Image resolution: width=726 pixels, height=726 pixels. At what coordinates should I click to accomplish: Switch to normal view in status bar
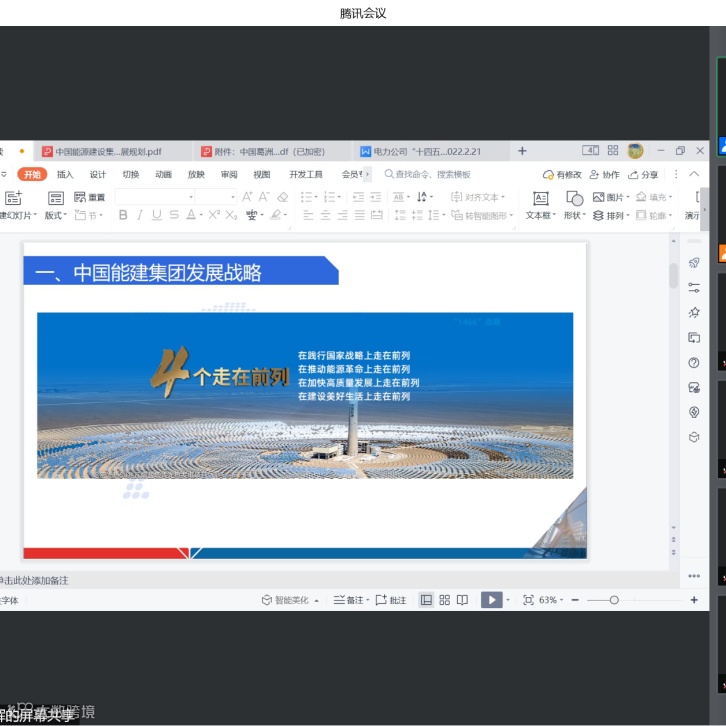coord(426,600)
